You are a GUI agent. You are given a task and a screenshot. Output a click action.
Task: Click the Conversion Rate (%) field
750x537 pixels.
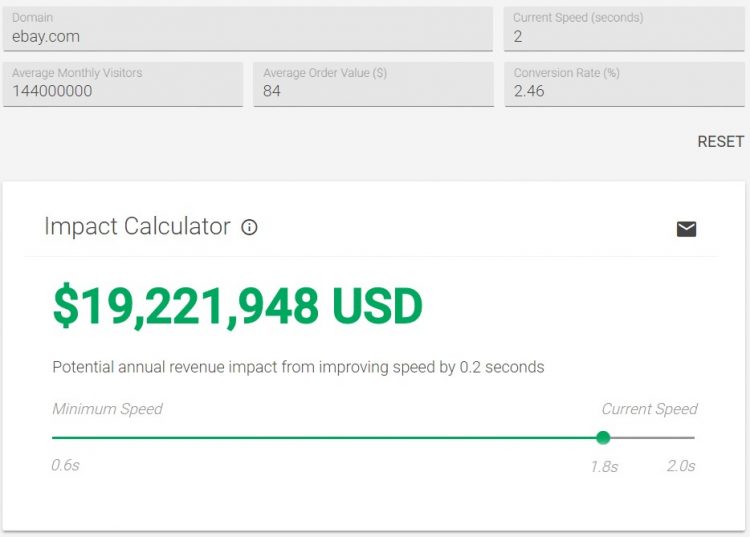[x=624, y=84]
